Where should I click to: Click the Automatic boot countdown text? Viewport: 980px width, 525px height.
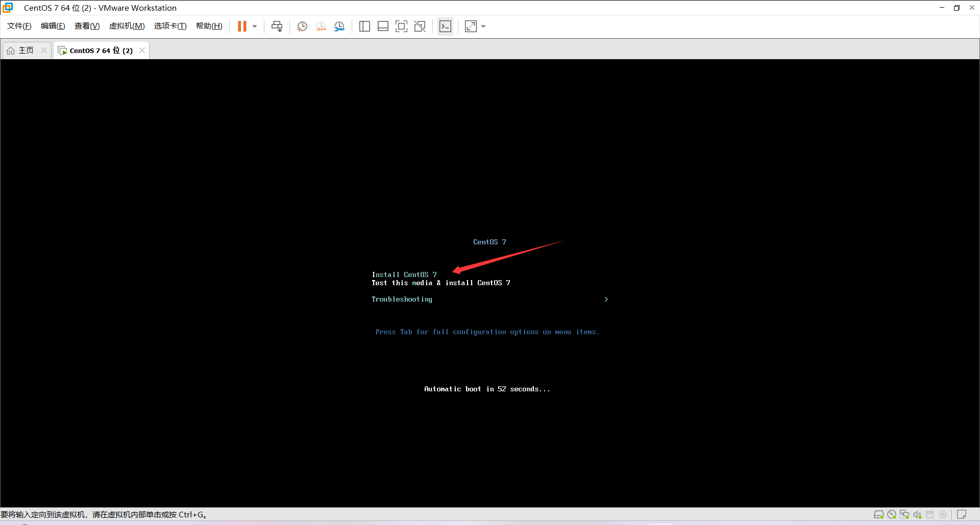487,389
